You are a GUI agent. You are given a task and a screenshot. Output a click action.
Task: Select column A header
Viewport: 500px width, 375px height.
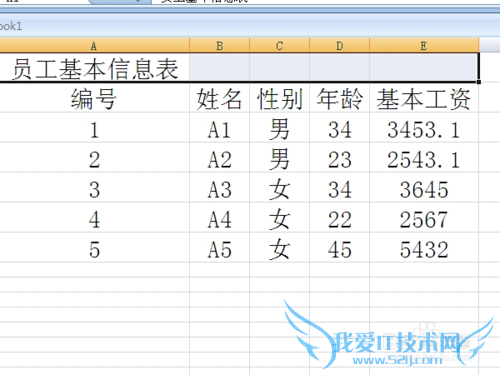[x=94, y=45]
